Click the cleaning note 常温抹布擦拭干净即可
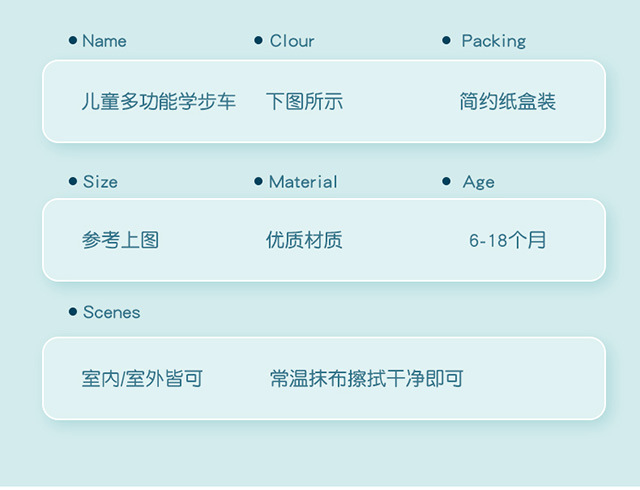This screenshot has height=490, width=640. coord(366,379)
